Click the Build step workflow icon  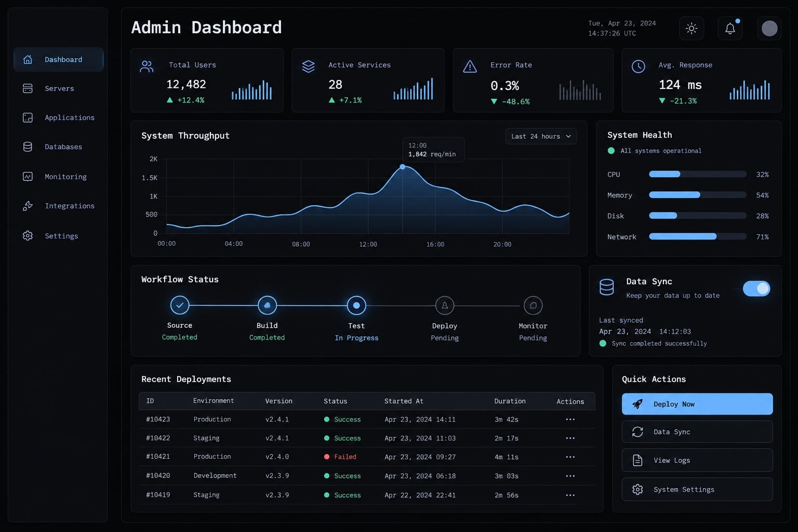[x=267, y=305]
